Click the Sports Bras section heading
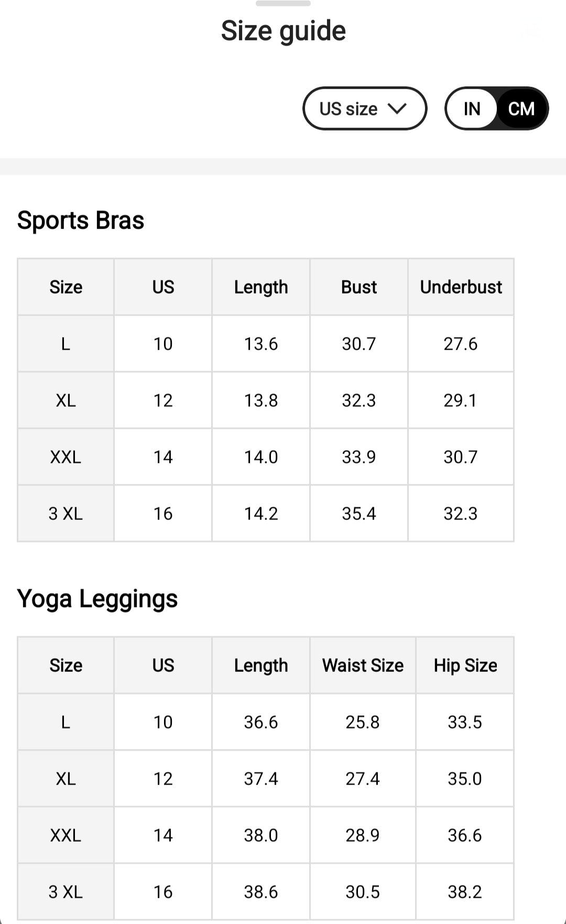Screen dimensions: 566x924 tap(81, 220)
